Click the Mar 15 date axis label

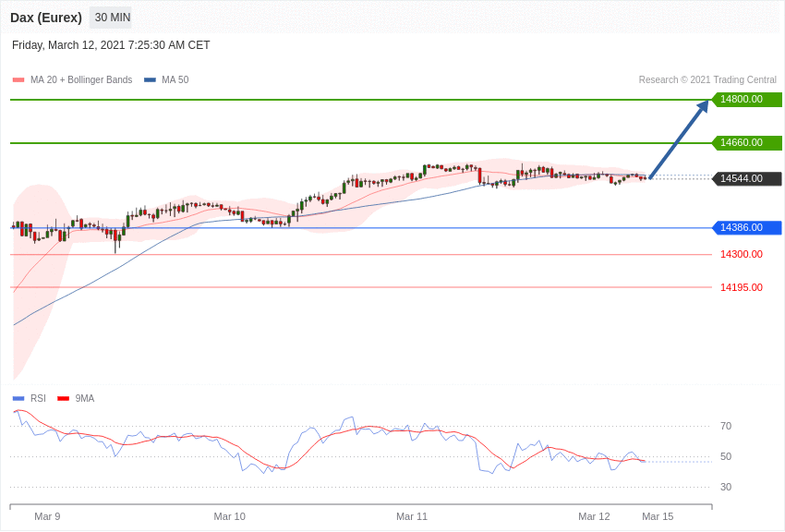[x=658, y=516]
